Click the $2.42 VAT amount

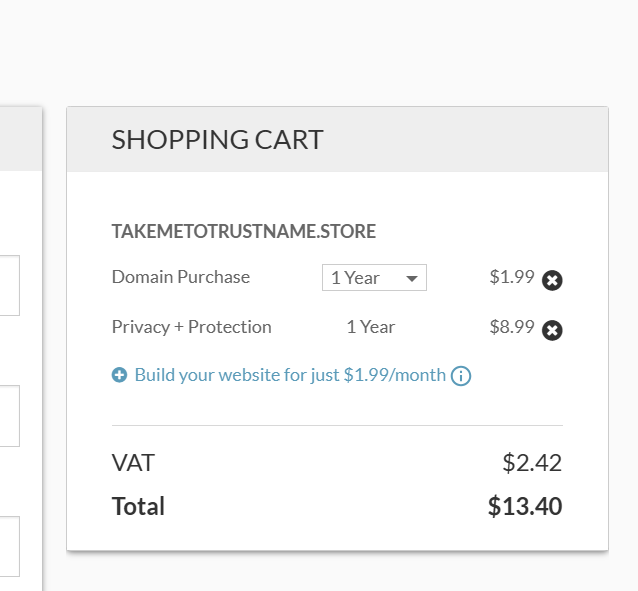click(x=532, y=463)
